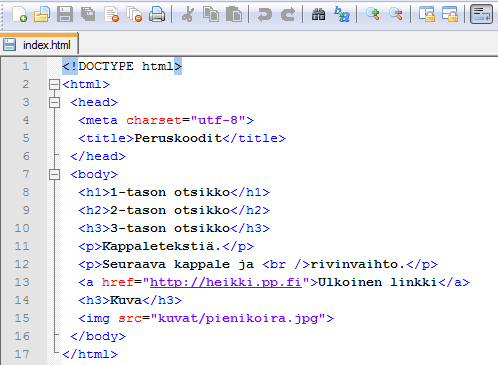The height and width of the screenshot is (365, 498).
Task: Toggle synchronize horizontal scrolling icon
Action: point(449,15)
